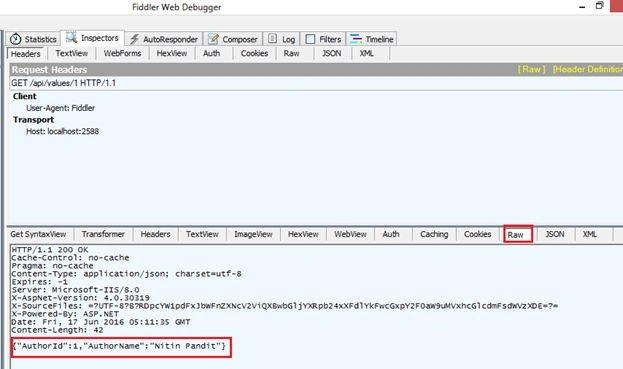Open Header Definitions link
Viewport: 623px width, 369px height.
(x=588, y=69)
